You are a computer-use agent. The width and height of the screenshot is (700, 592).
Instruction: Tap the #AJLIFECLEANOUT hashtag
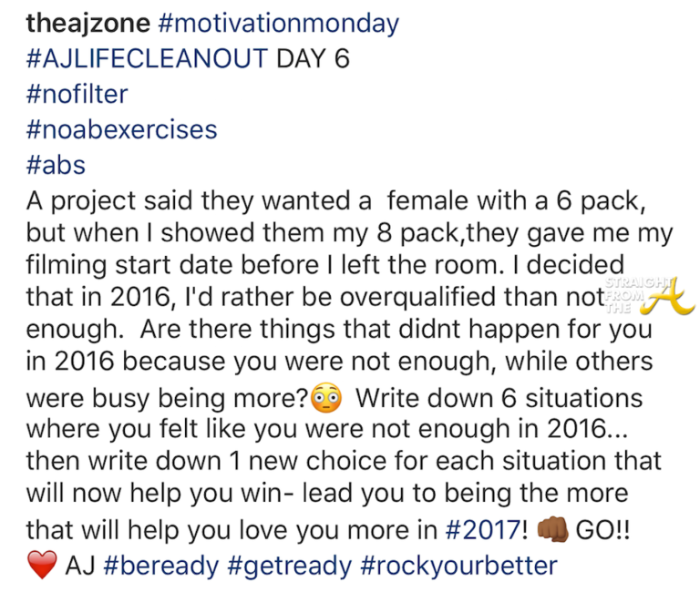point(148,59)
